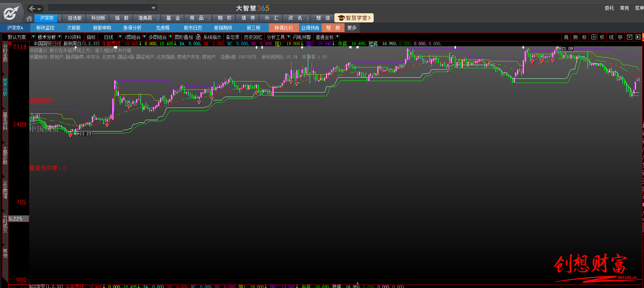This screenshot has height=288, width=644.
Task: Open 历史回忆 replay button
Action: [253, 37]
